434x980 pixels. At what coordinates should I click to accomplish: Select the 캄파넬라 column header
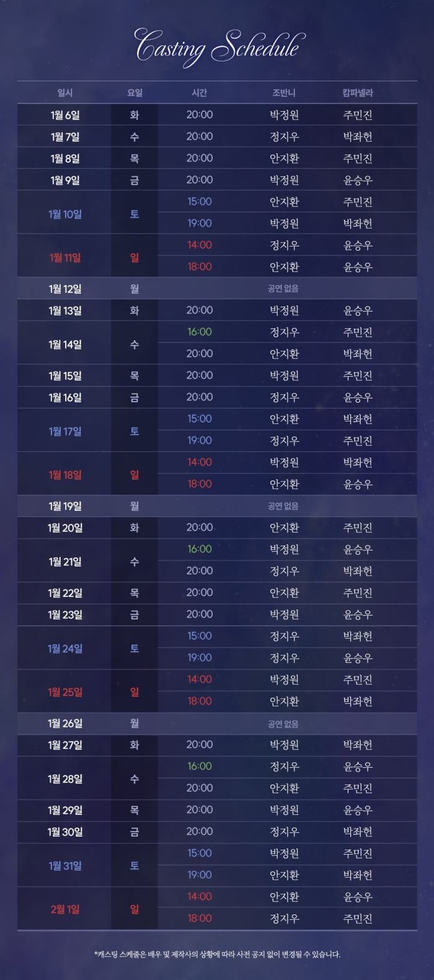358,93
